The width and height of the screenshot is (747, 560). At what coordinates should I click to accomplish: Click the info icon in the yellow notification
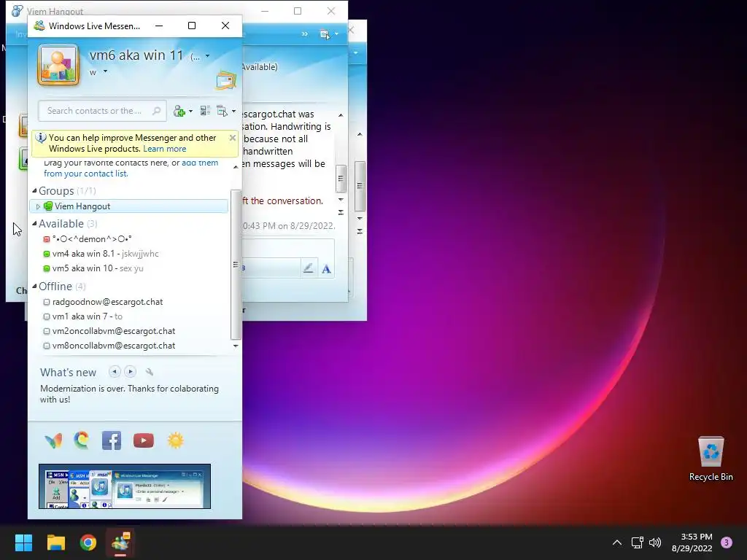point(41,138)
